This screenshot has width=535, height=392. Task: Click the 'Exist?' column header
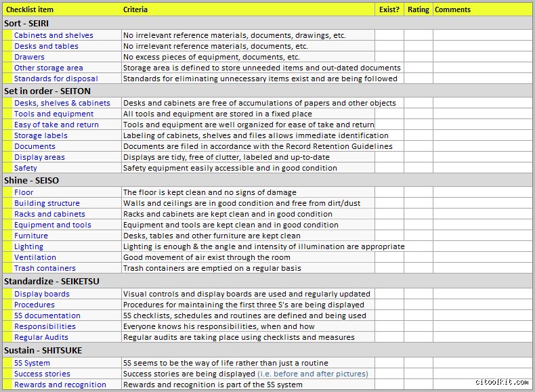tap(389, 9)
